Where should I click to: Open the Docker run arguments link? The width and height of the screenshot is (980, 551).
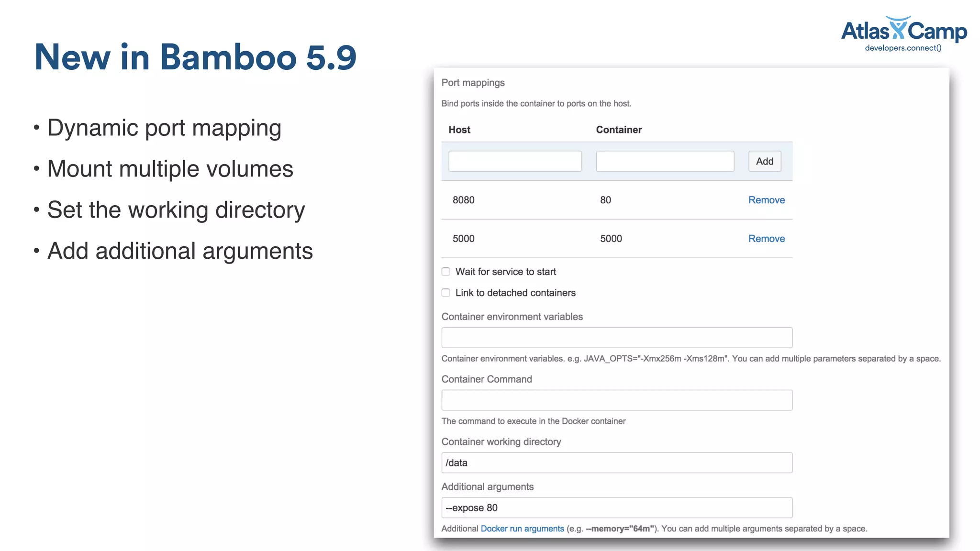522,529
